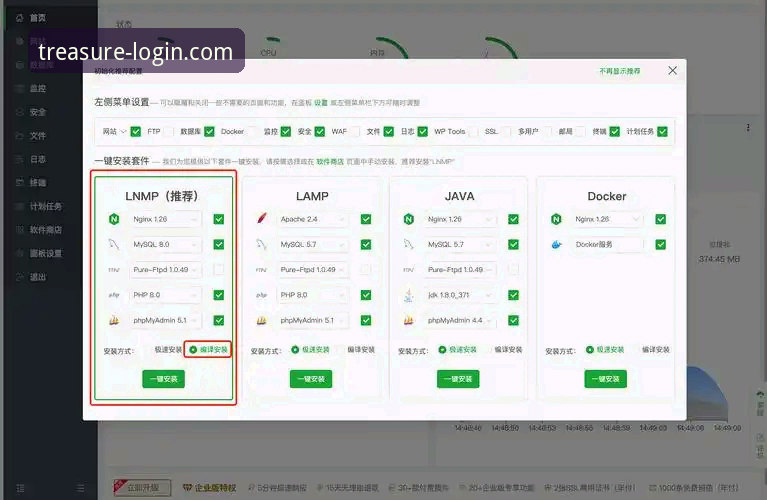Click the Java jdk icon in JAVA card
The height and width of the screenshot is (500, 767).
tap(409, 295)
